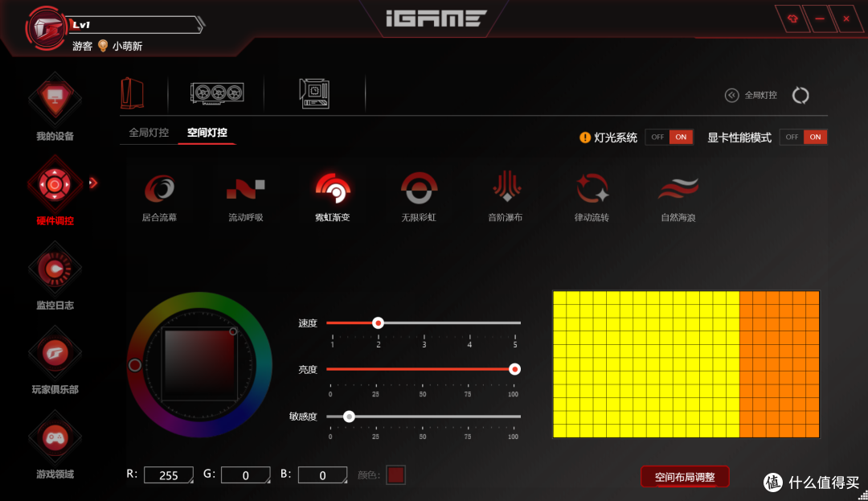Click the B value input field

click(x=322, y=475)
